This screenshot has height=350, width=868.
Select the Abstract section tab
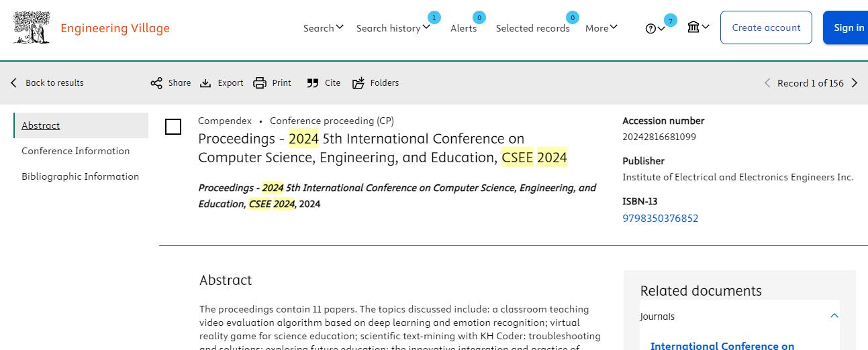(81, 125)
